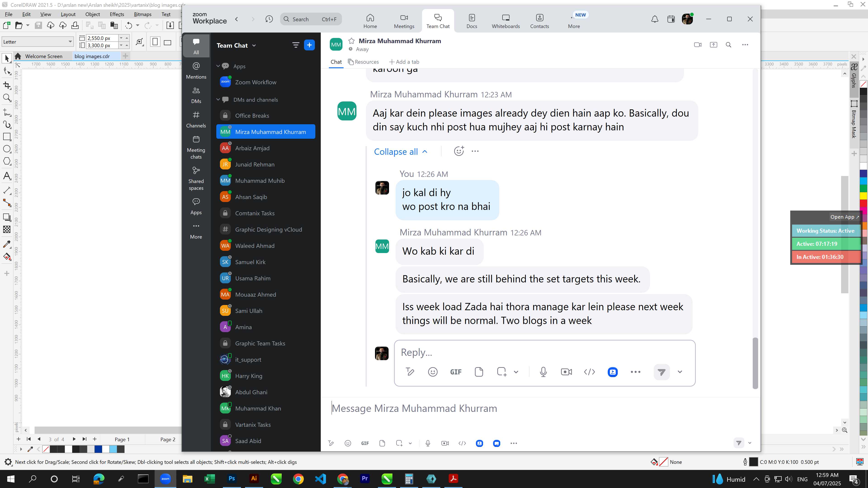
Task: Start a video meeting with Mirza
Action: (698, 45)
